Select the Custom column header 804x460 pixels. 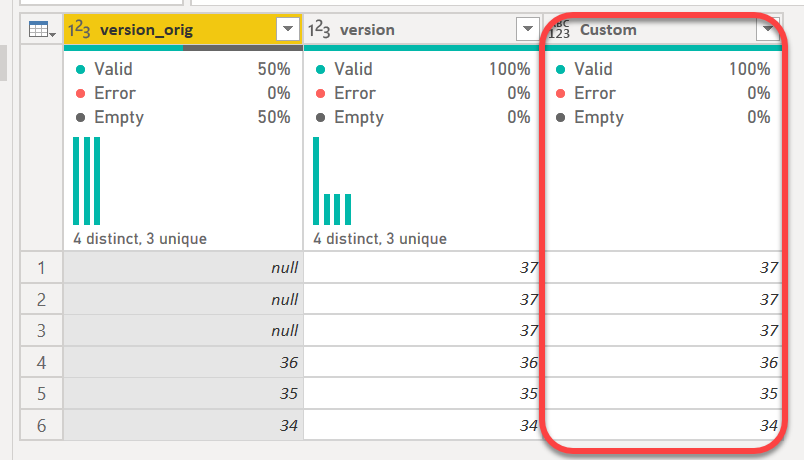click(663, 29)
